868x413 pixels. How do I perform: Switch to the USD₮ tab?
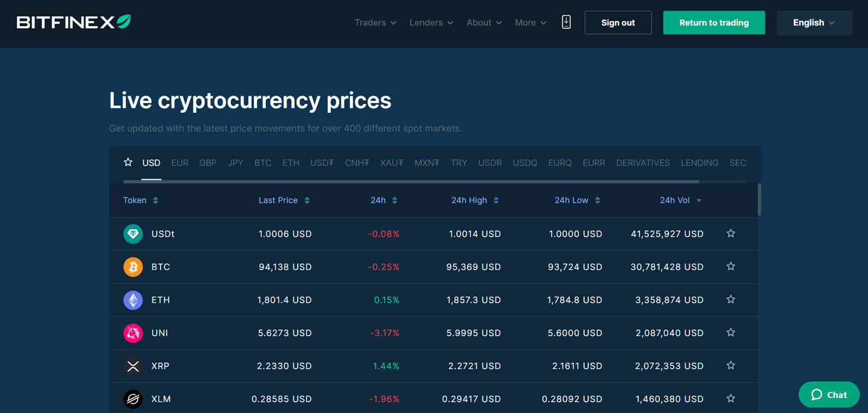pyautogui.click(x=322, y=163)
